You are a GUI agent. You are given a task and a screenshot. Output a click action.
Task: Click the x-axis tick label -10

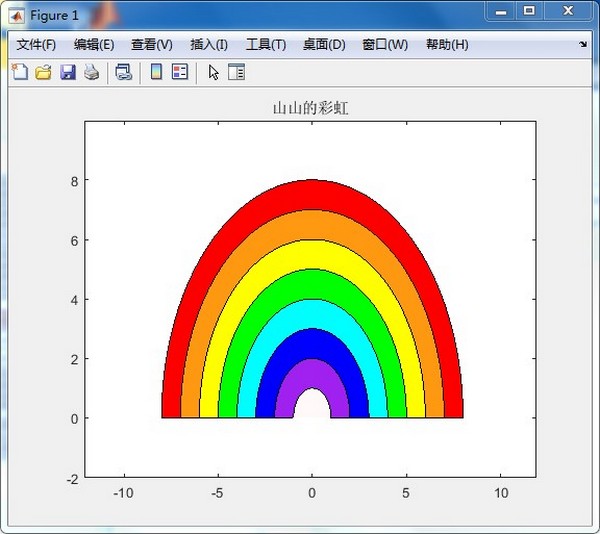click(123, 493)
